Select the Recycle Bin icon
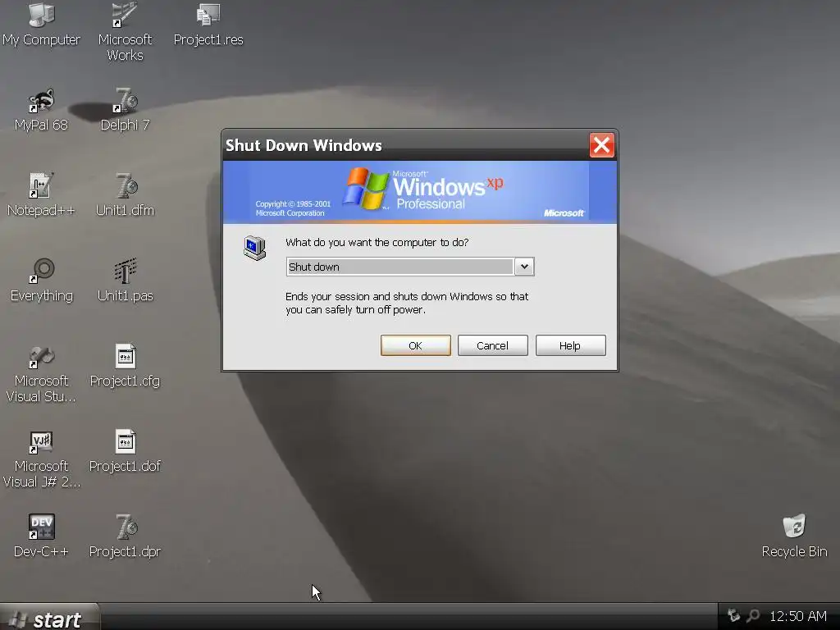The height and width of the screenshot is (630, 840). point(794,526)
